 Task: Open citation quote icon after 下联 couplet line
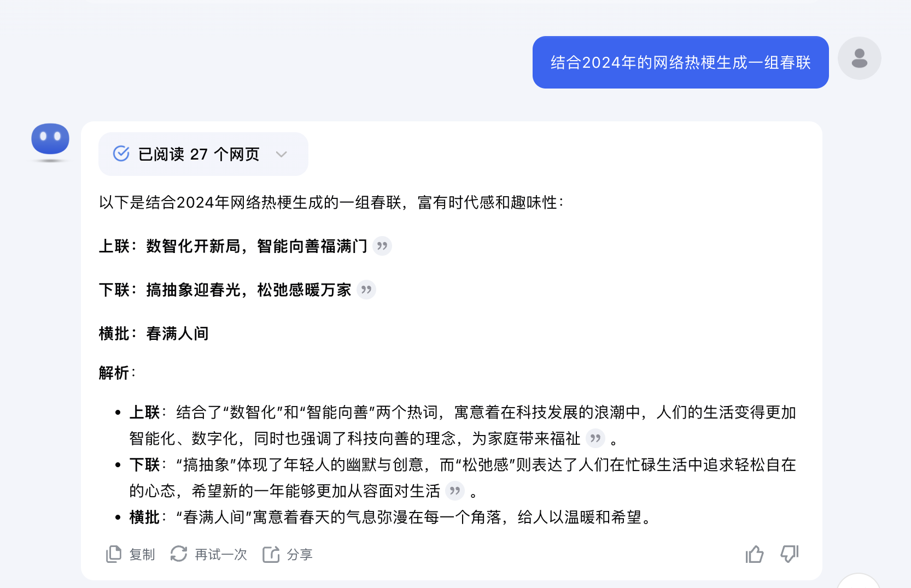tap(366, 290)
